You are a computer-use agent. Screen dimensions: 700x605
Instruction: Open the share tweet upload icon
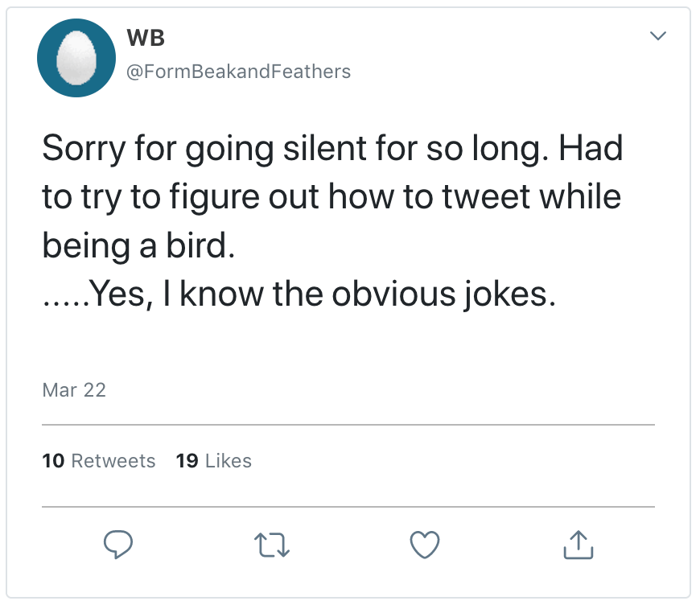pos(578,545)
